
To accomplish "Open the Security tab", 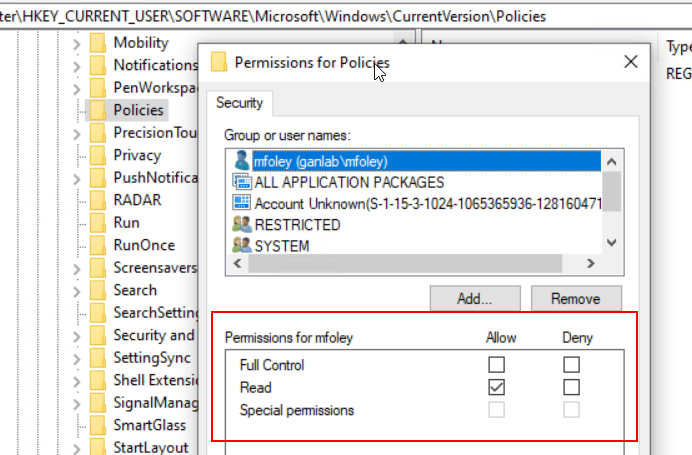I will [x=239, y=103].
